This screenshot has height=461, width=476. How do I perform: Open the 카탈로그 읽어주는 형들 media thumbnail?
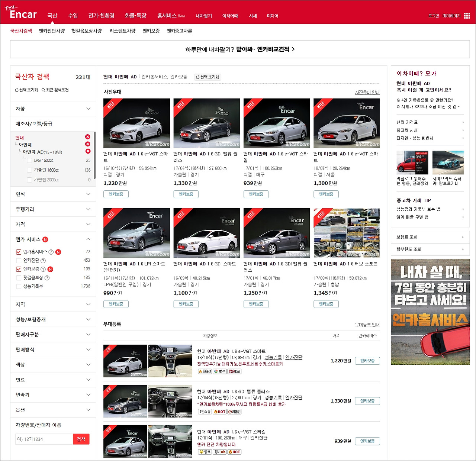412,162
